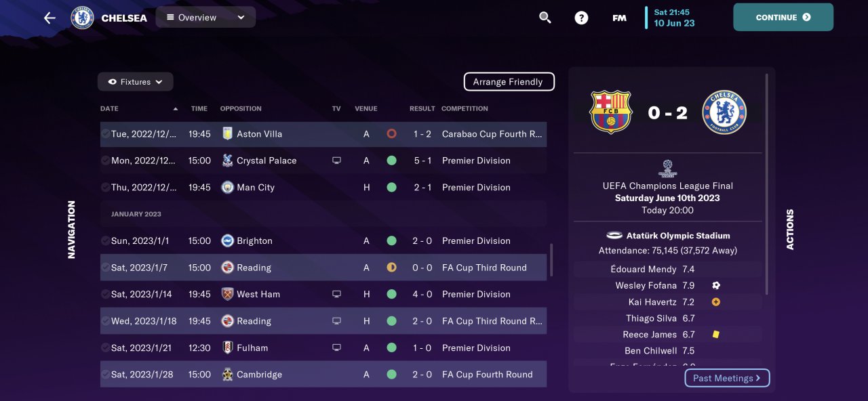Click the Man City club crest
The width and height of the screenshot is (868, 401).
pos(227,188)
